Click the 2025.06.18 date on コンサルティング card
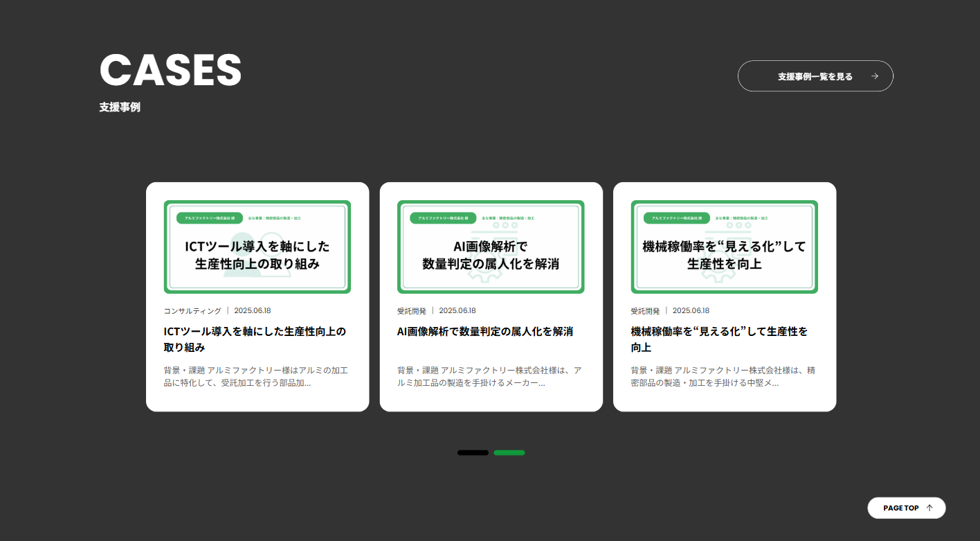This screenshot has width=980, height=541. click(x=253, y=311)
